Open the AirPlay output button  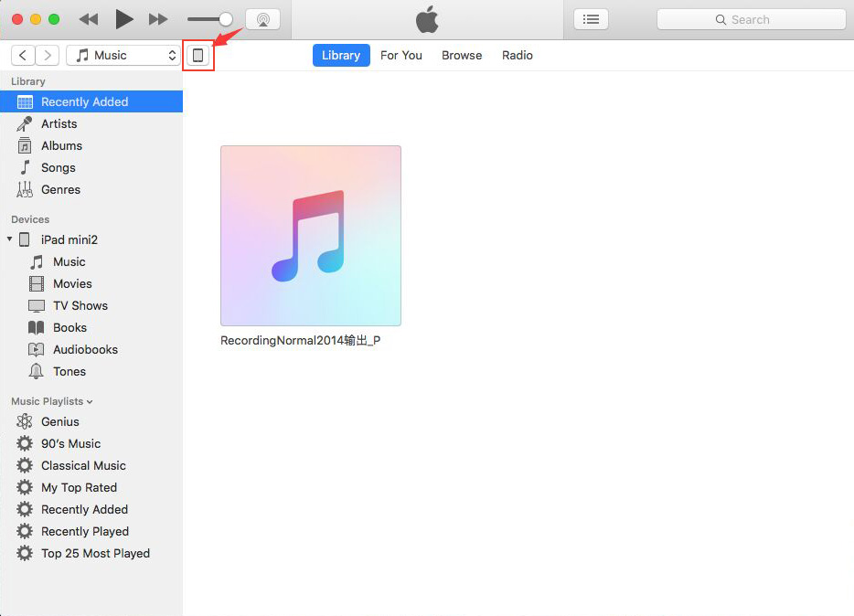[x=262, y=19]
